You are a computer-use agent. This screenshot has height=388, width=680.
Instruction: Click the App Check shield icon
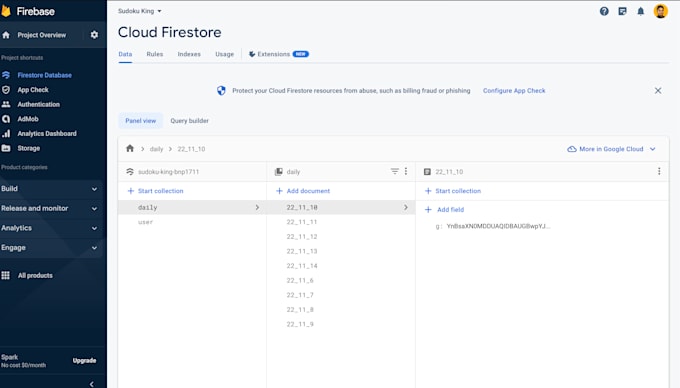click(6, 90)
